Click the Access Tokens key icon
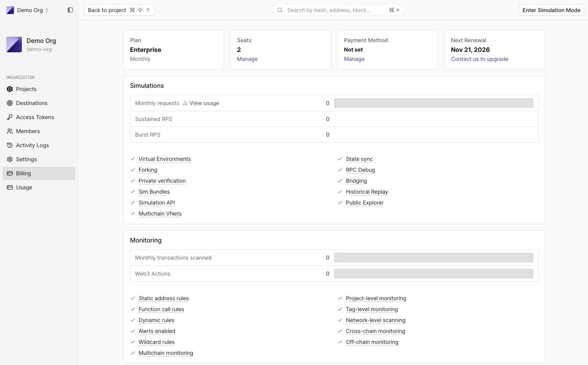 10,117
